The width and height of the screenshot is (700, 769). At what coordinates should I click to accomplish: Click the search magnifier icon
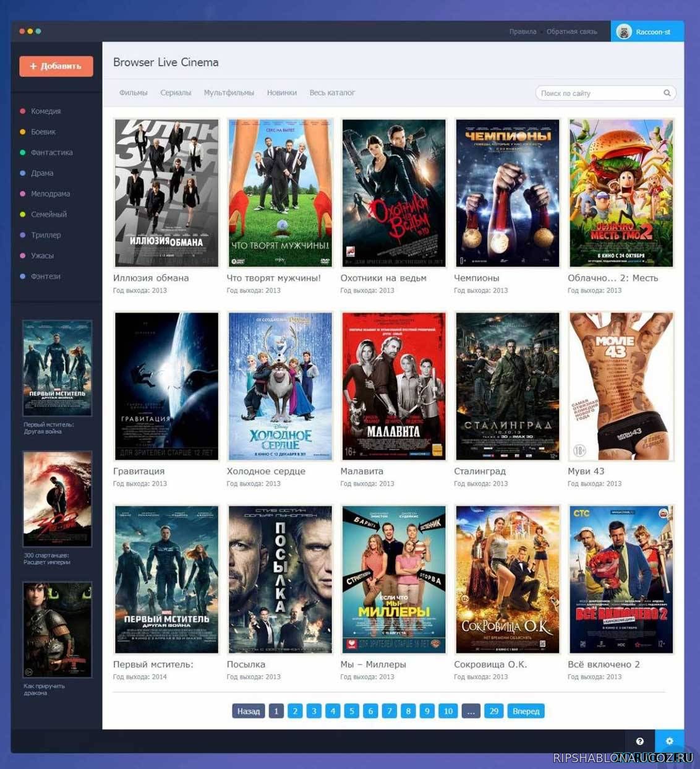pyautogui.click(x=667, y=93)
